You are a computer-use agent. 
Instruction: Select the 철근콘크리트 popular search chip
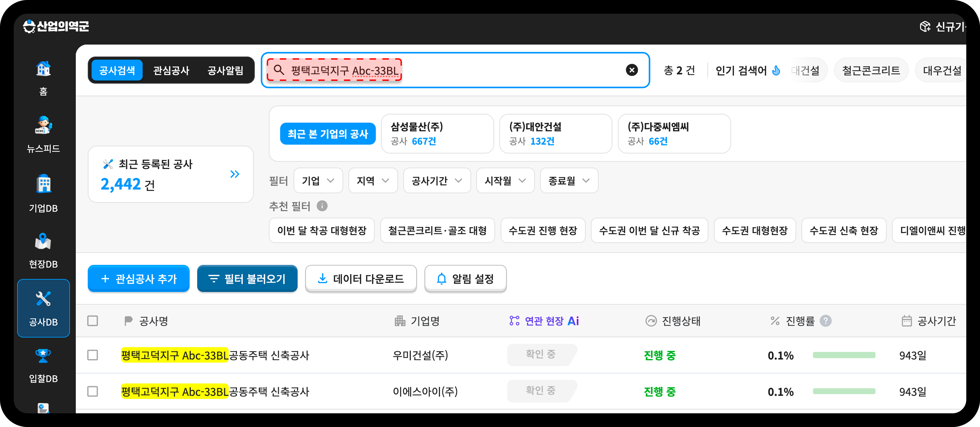(871, 70)
